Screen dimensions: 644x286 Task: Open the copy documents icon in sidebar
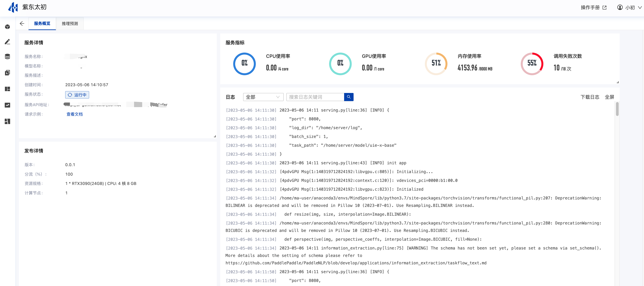point(7,73)
